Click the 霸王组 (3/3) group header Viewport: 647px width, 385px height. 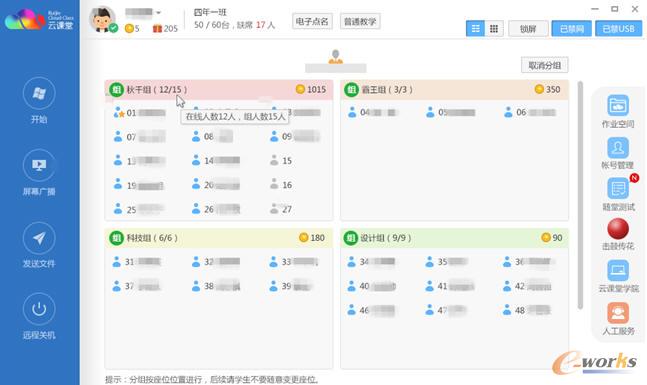coord(454,90)
